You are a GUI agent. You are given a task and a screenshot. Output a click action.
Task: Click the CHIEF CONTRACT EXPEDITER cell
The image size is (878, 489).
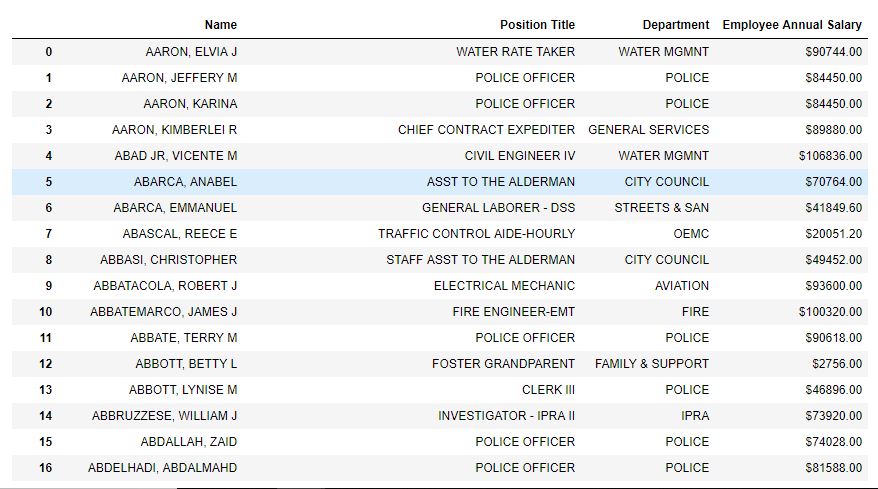pos(486,130)
